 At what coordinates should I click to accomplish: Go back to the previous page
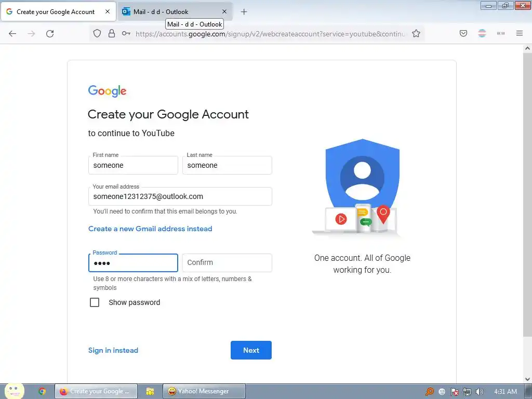pyautogui.click(x=12, y=34)
